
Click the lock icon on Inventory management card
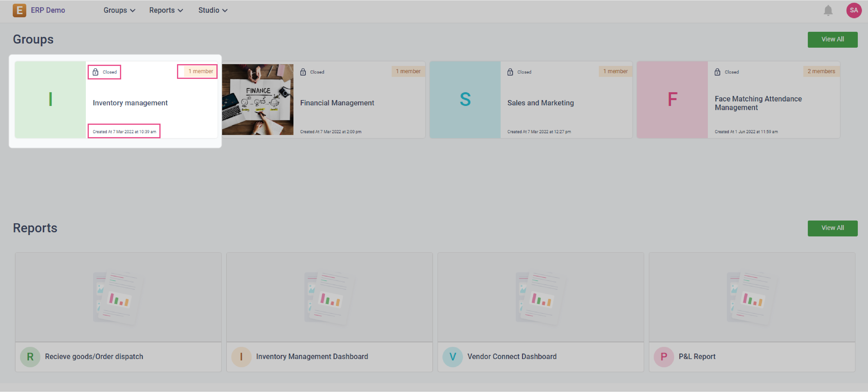point(95,72)
